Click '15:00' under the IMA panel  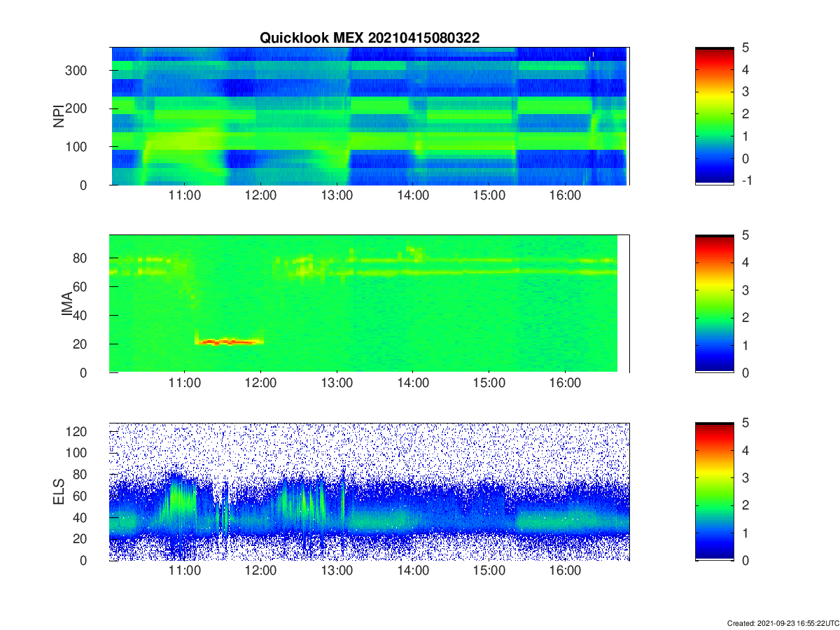489,384
